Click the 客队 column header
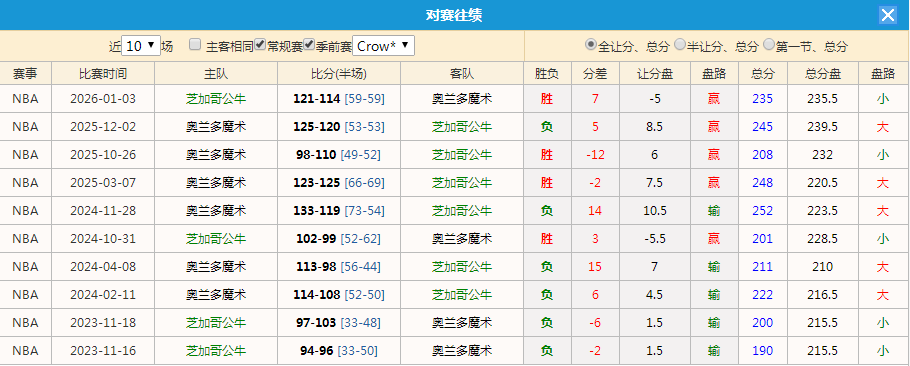Screen dimensions: 910x366 click(x=462, y=74)
